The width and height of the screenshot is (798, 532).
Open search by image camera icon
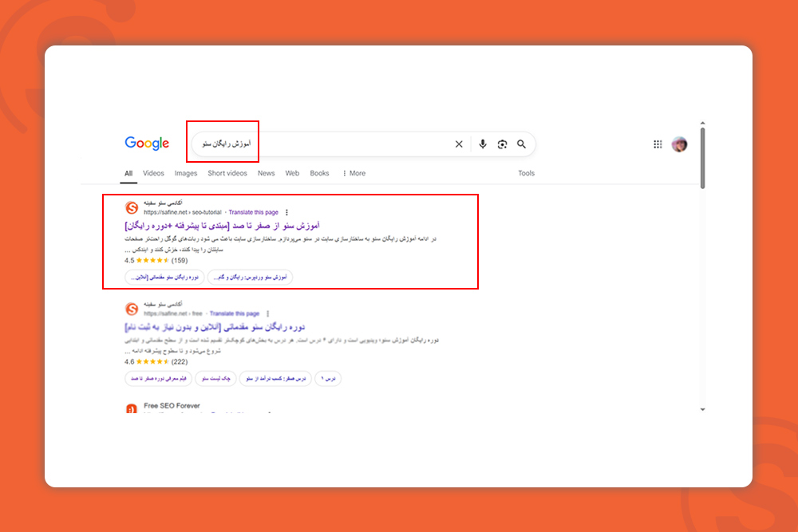click(502, 144)
